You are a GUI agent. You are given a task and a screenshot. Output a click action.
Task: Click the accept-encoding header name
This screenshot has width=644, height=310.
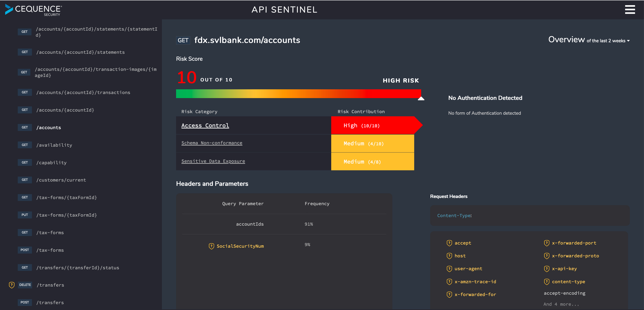point(564,293)
